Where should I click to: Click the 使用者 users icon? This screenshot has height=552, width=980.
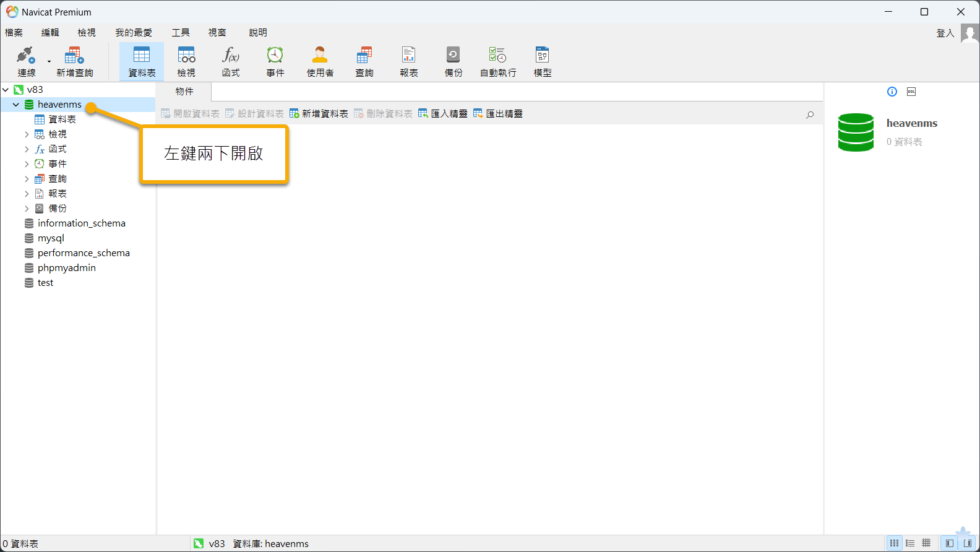[x=320, y=61]
